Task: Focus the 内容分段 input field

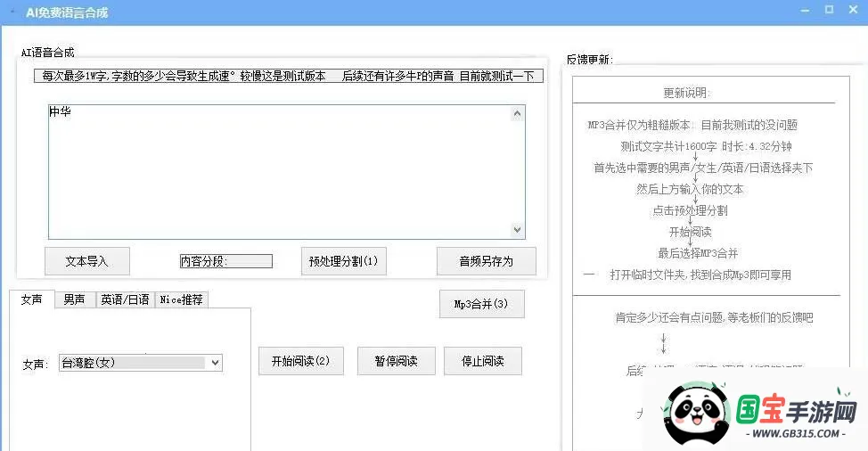Action: (x=225, y=261)
